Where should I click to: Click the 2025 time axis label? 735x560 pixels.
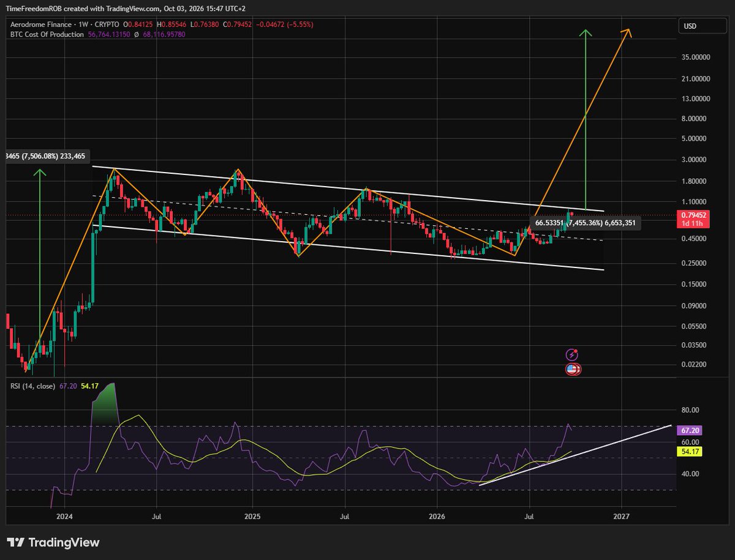point(252,517)
